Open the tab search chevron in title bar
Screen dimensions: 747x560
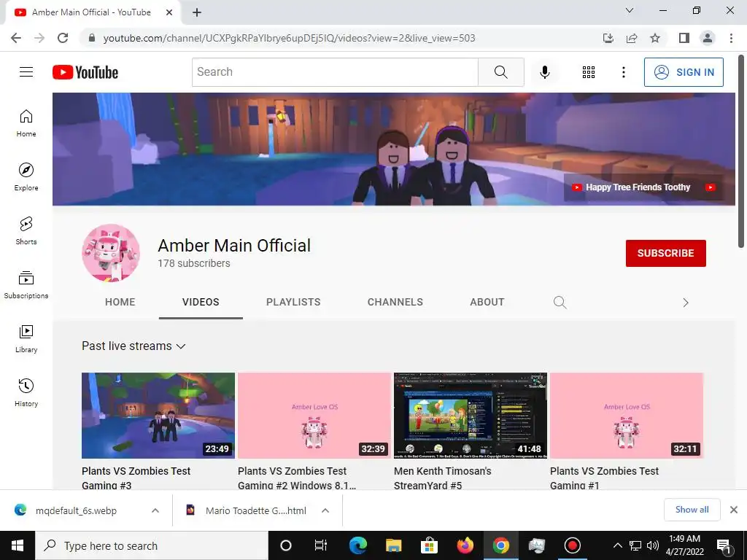(x=630, y=10)
